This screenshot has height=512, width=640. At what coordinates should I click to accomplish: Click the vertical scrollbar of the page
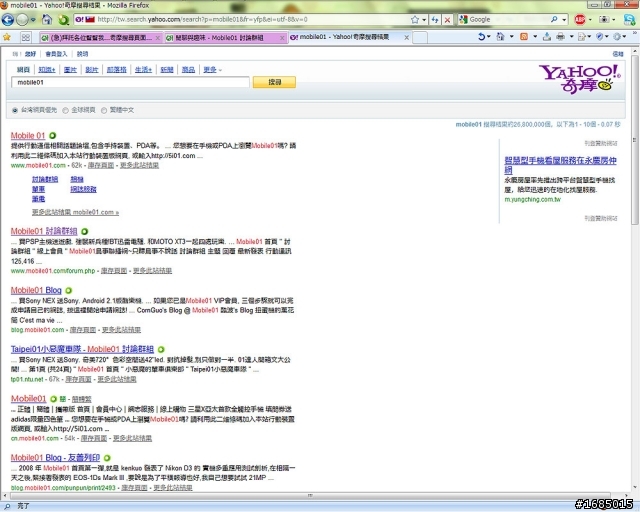[635, 140]
